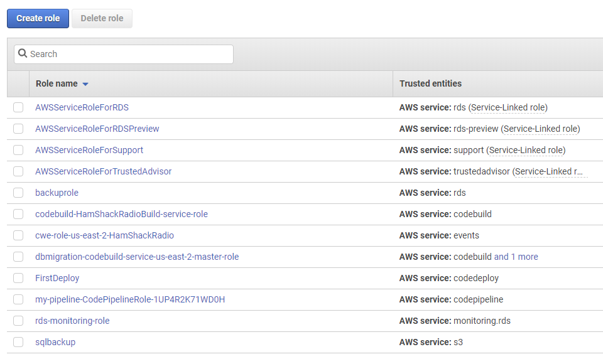Click the Delete role button
This screenshot has width=603, height=364.
102,18
